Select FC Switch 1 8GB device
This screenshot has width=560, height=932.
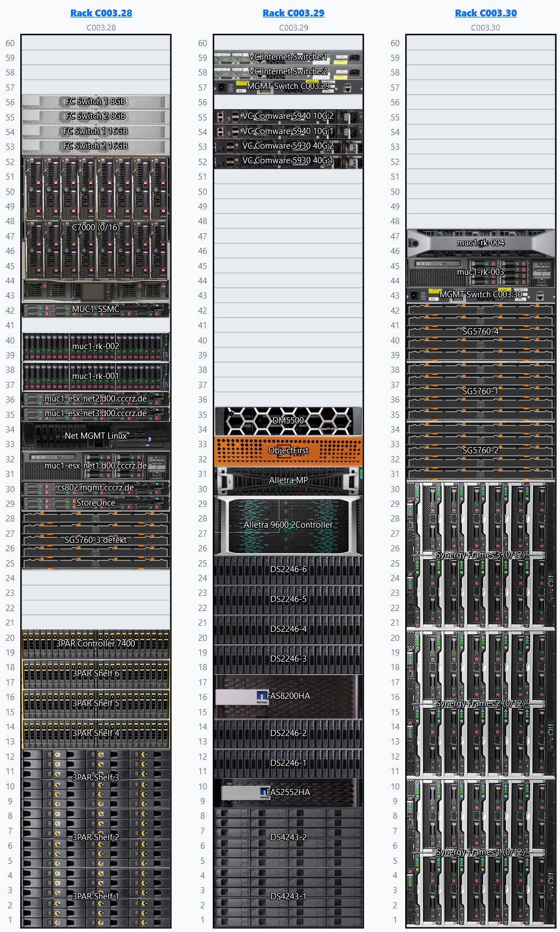coord(96,102)
